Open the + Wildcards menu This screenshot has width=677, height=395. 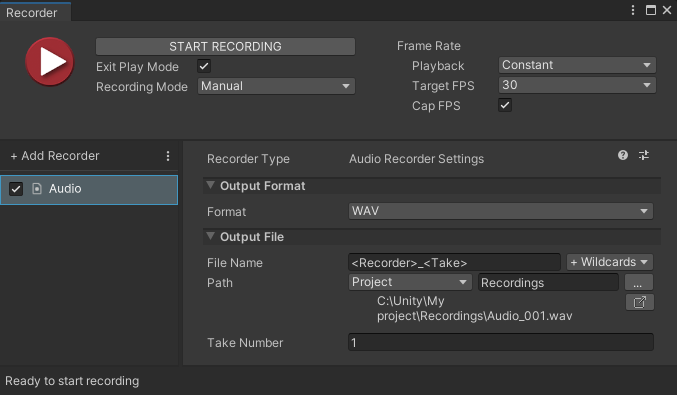tap(610, 262)
